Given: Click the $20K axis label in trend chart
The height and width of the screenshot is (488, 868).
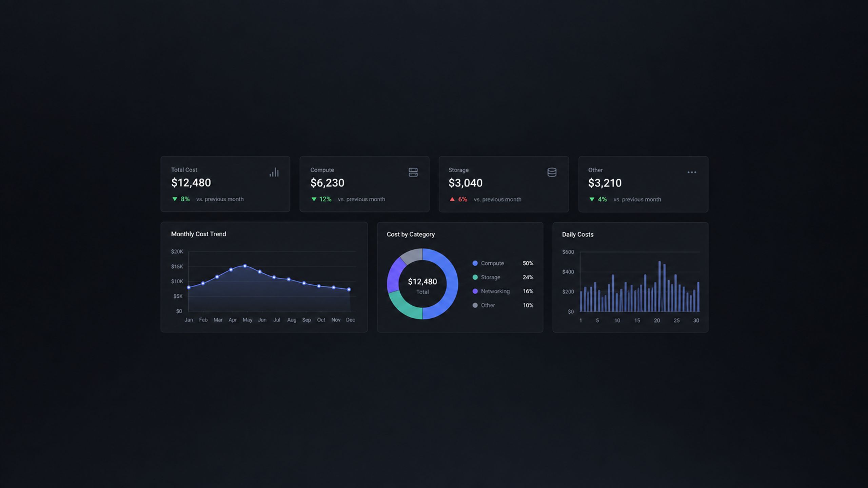Looking at the screenshot, I should tap(177, 251).
